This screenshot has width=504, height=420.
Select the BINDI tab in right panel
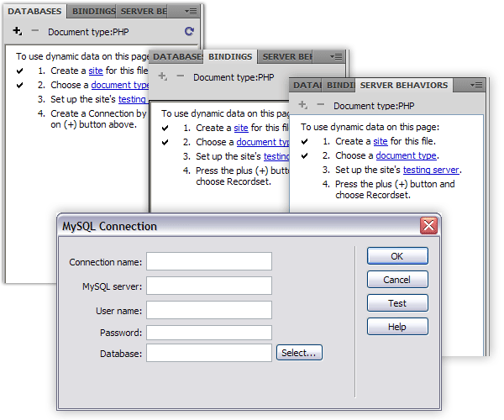click(x=340, y=85)
